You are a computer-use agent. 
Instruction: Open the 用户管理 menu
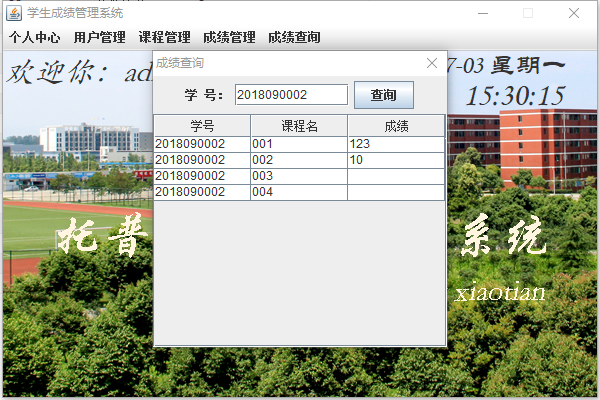pyautogui.click(x=99, y=37)
